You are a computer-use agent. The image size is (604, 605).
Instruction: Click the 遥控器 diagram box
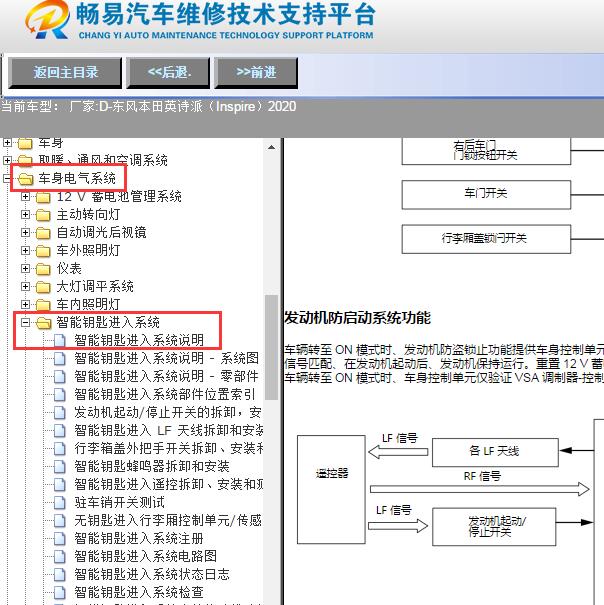coord(331,489)
